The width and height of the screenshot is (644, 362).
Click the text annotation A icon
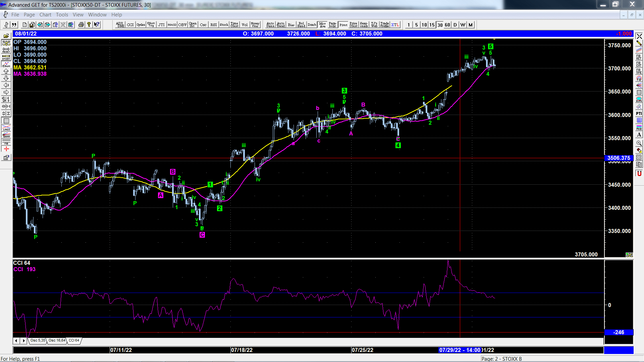pos(639,135)
